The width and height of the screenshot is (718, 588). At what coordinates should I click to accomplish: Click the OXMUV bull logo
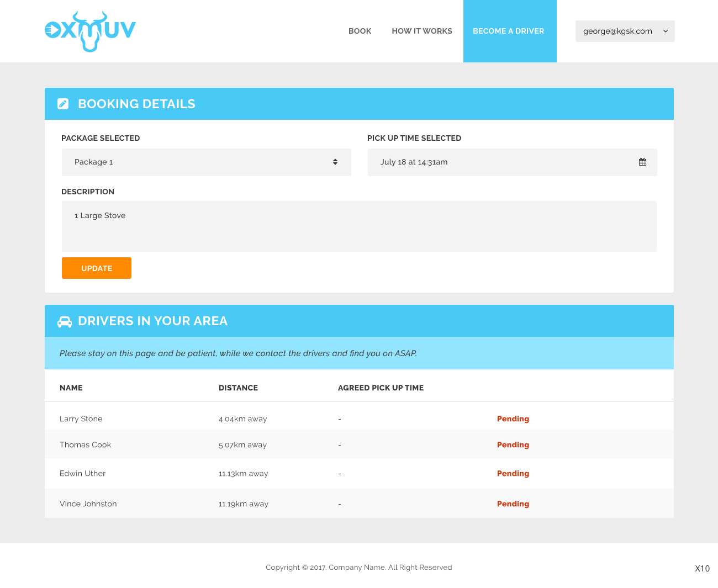click(x=90, y=31)
